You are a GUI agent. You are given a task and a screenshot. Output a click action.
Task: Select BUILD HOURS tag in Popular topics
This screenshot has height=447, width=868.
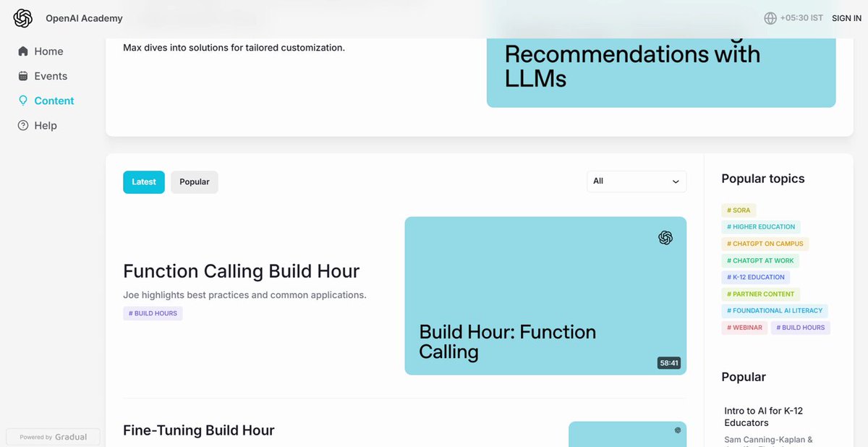tap(801, 328)
